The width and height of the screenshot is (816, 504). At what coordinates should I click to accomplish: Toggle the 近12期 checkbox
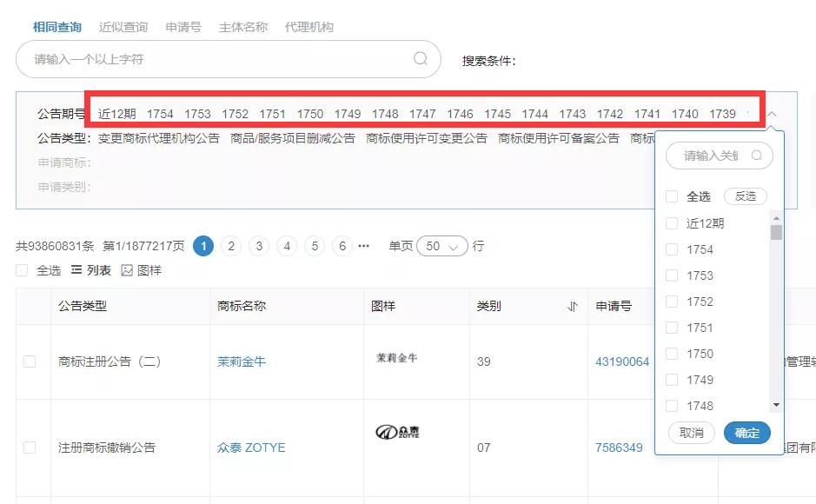671,222
